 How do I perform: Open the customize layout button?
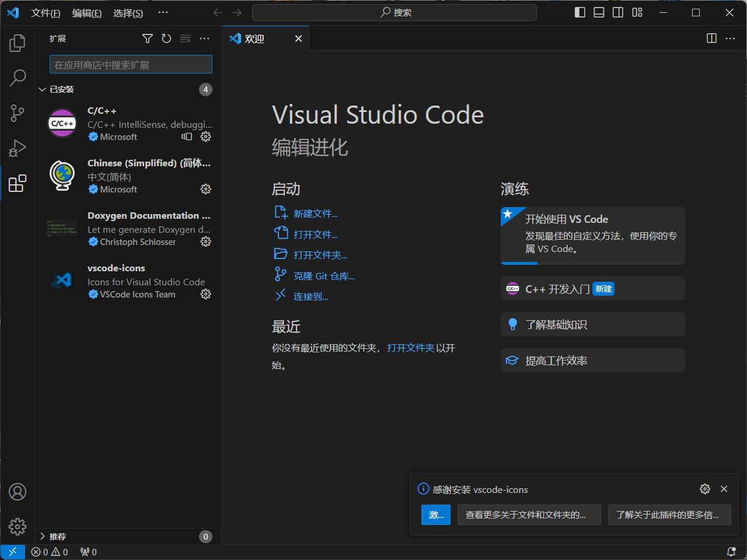[637, 13]
